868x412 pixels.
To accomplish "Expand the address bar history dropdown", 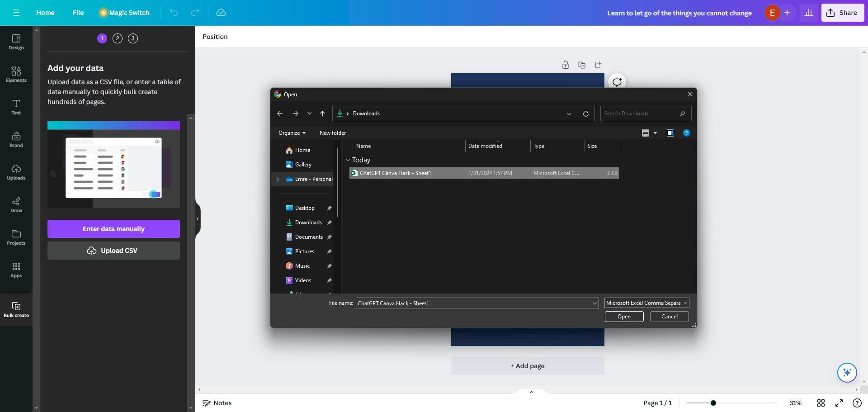I will (x=569, y=114).
